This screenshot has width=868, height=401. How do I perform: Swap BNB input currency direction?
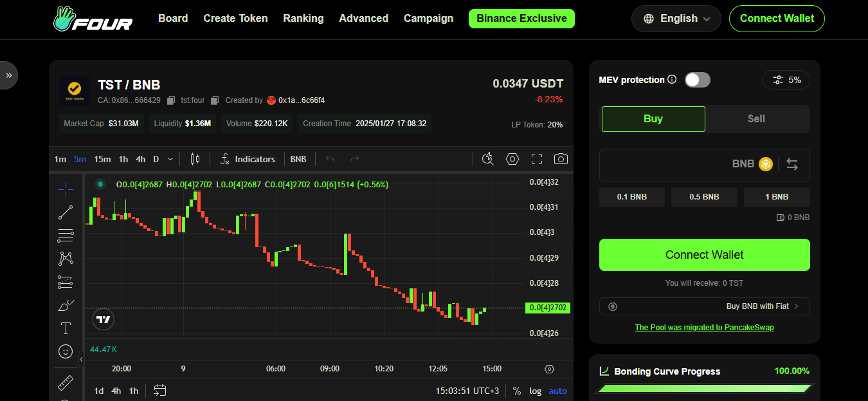click(x=792, y=165)
